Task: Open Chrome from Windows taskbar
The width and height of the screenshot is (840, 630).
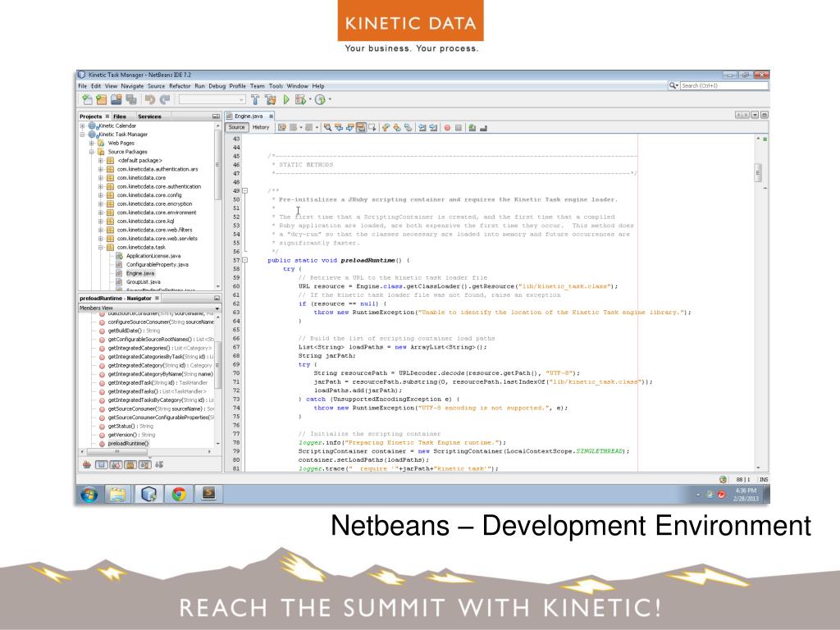Action: pos(178,494)
